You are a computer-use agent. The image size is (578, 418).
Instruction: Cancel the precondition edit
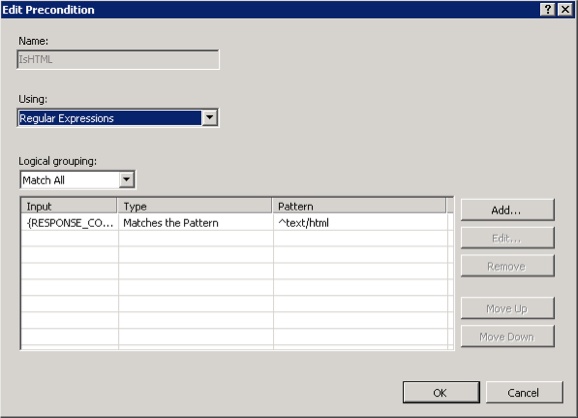pyautogui.click(x=524, y=393)
